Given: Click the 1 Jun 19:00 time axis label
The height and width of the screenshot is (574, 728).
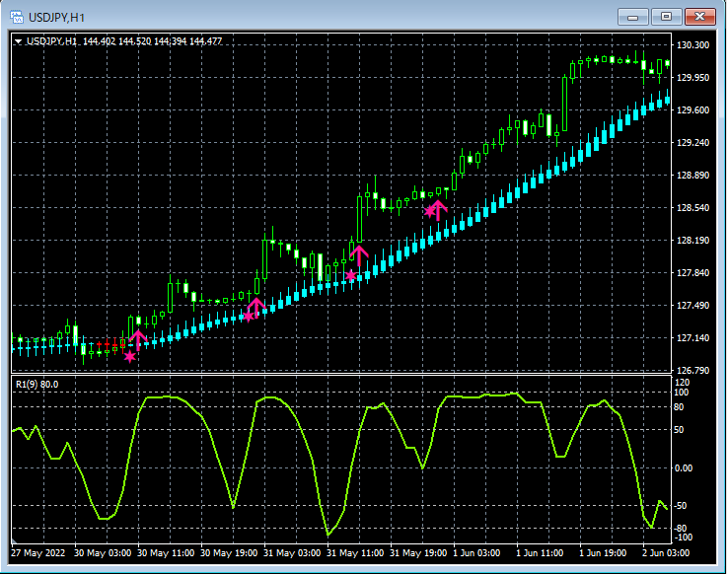Looking at the screenshot, I should coord(603,553).
